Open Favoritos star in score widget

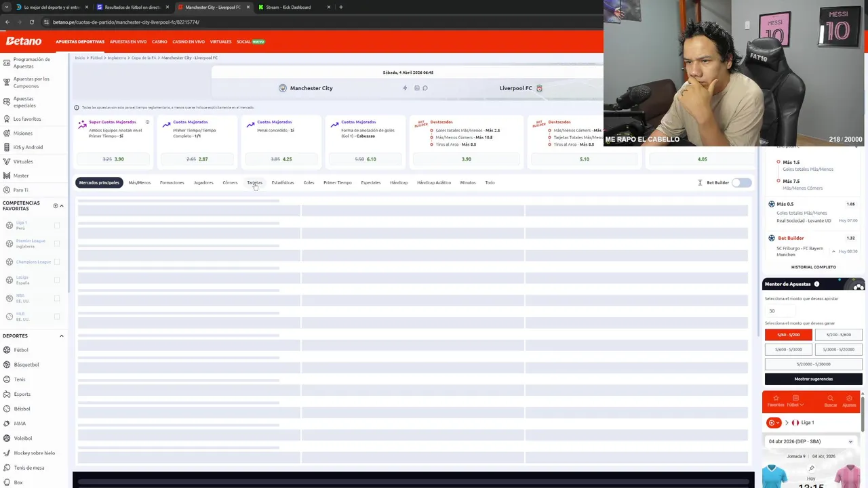[x=776, y=401]
